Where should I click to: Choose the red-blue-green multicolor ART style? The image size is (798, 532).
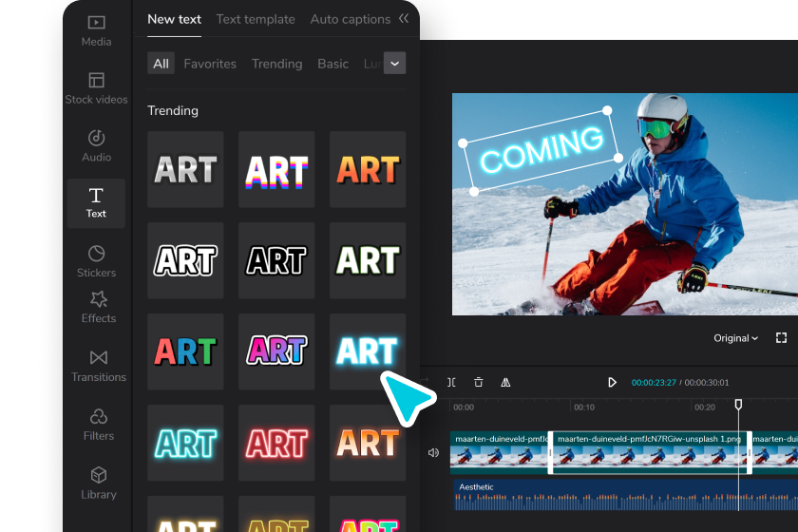coord(185,351)
